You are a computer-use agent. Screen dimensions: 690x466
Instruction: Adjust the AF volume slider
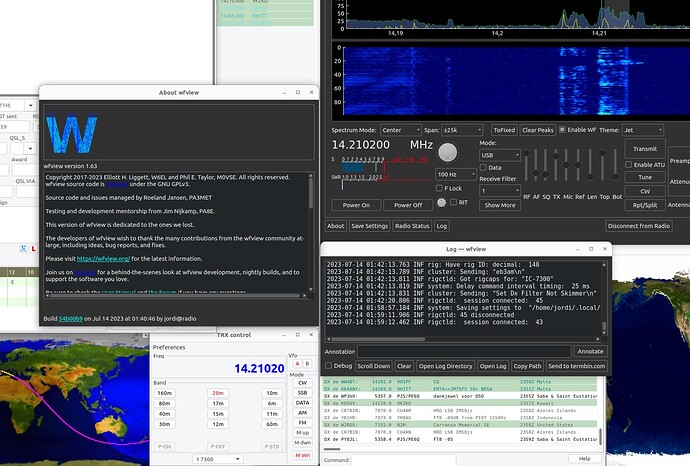(536, 165)
